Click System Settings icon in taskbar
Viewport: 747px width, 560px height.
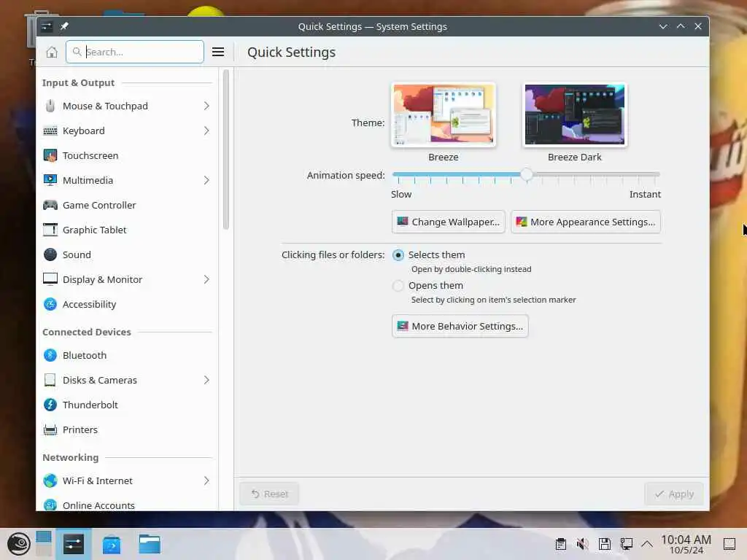pos(74,544)
